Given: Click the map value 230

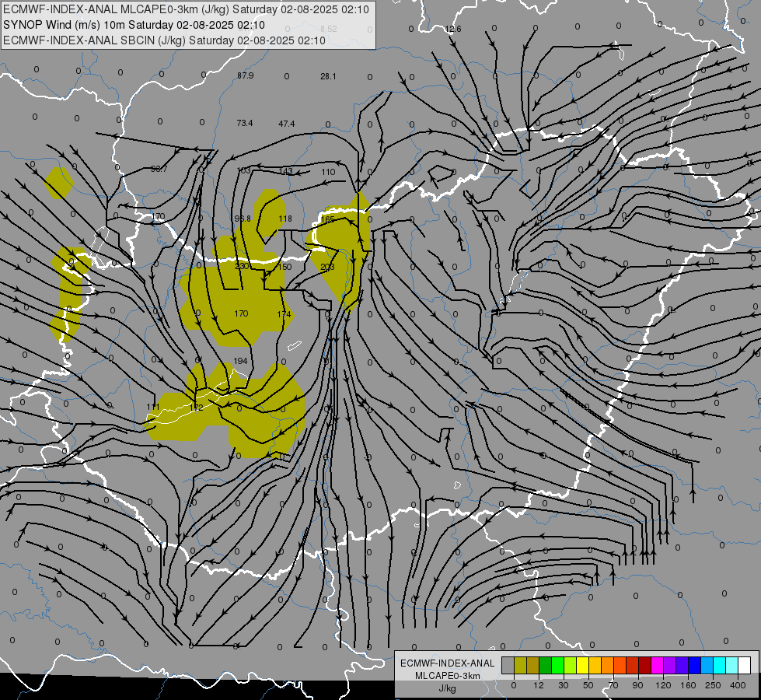Looking at the screenshot, I should tap(242, 266).
